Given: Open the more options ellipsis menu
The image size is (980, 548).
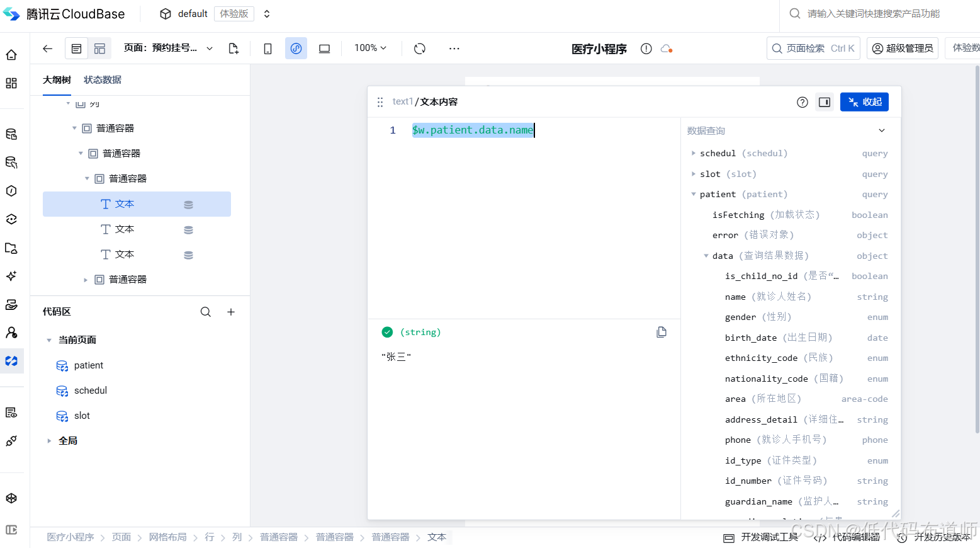Looking at the screenshot, I should [454, 49].
